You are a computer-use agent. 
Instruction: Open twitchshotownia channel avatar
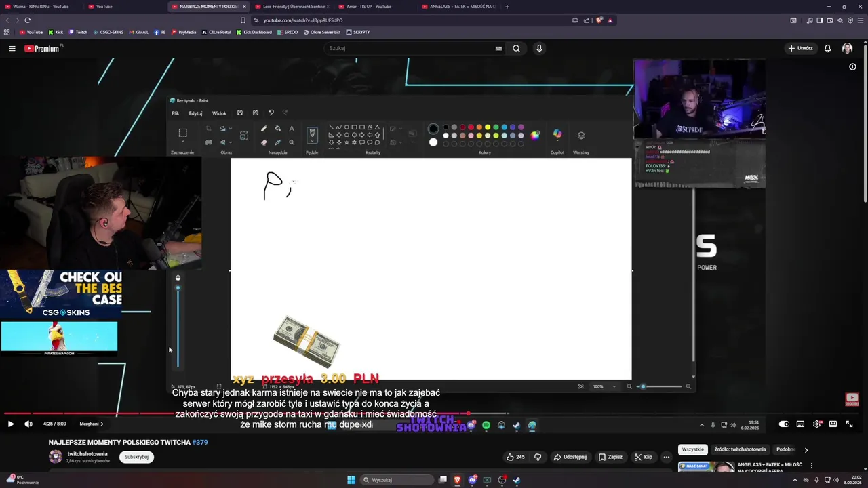pyautogui.click(x=56, y=456)
